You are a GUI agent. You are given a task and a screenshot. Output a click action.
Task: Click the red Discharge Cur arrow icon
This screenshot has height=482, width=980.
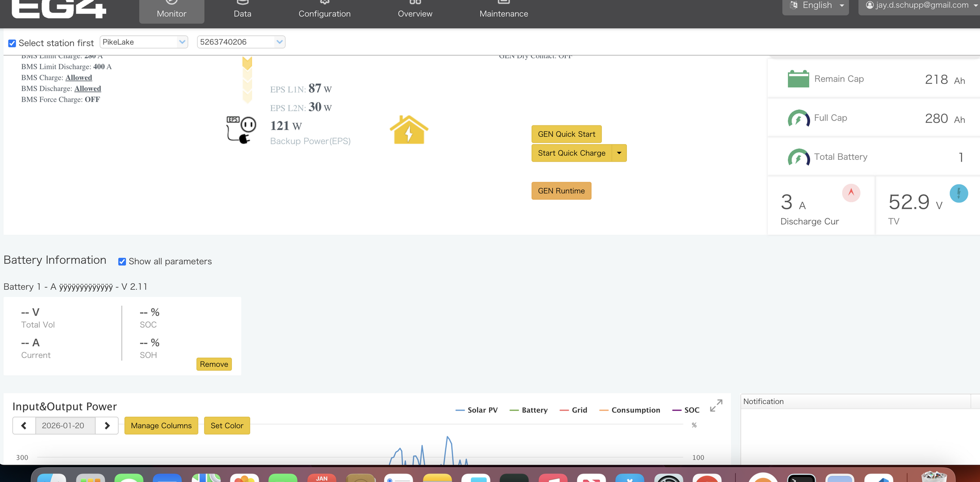coord(851,193)
